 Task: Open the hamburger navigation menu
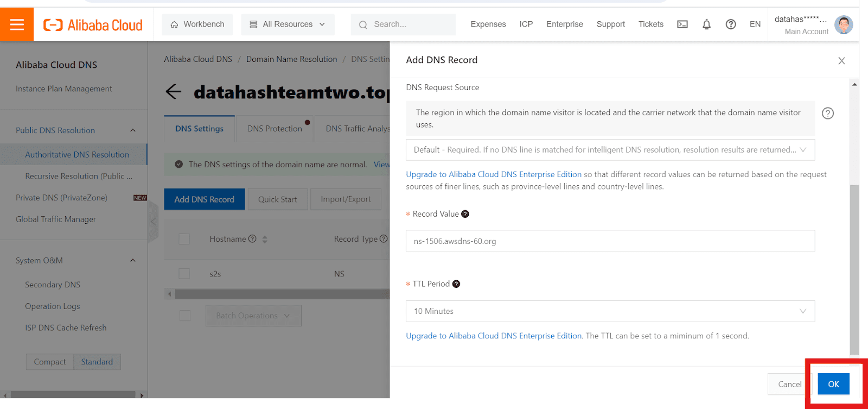point(17,24)
